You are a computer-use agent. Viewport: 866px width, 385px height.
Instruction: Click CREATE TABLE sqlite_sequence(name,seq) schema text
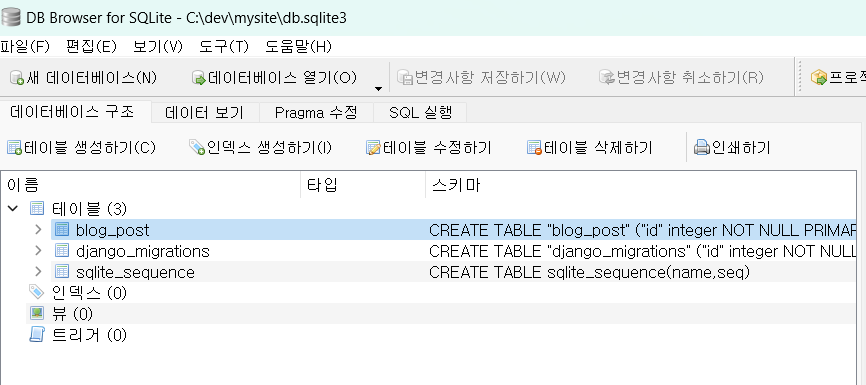point(589,272)
